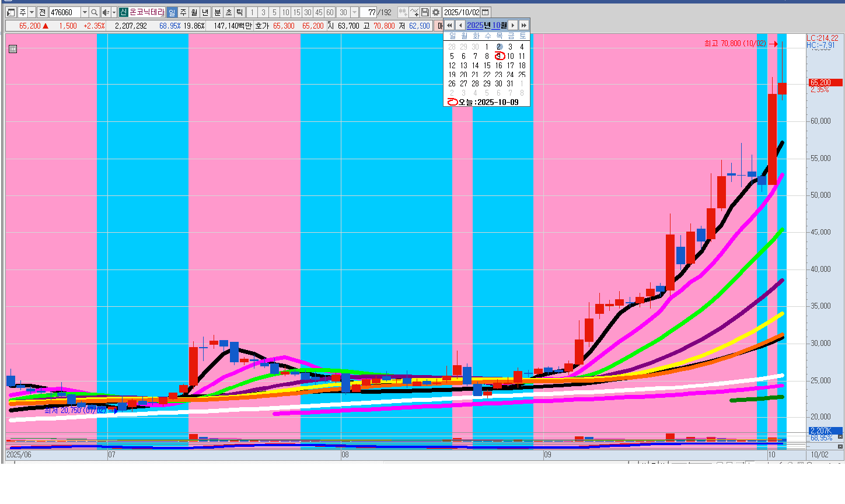Viewport: 845px width, 504px height.
Task: Save the chart with the floppy disk icon
Action: tap(425, 12)
